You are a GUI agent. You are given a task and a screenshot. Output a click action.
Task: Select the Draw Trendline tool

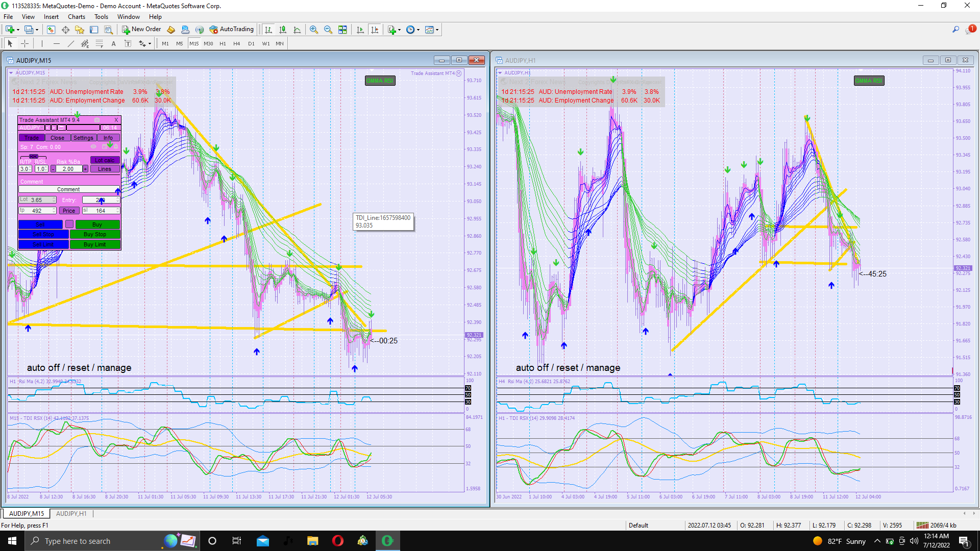click(71, 44)
